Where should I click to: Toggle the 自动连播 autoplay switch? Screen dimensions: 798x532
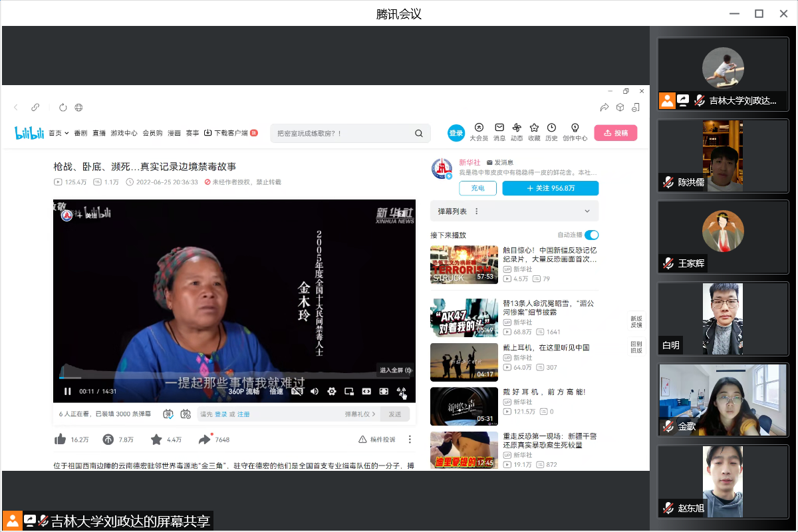pyautogui.click(x=591, y=235)
